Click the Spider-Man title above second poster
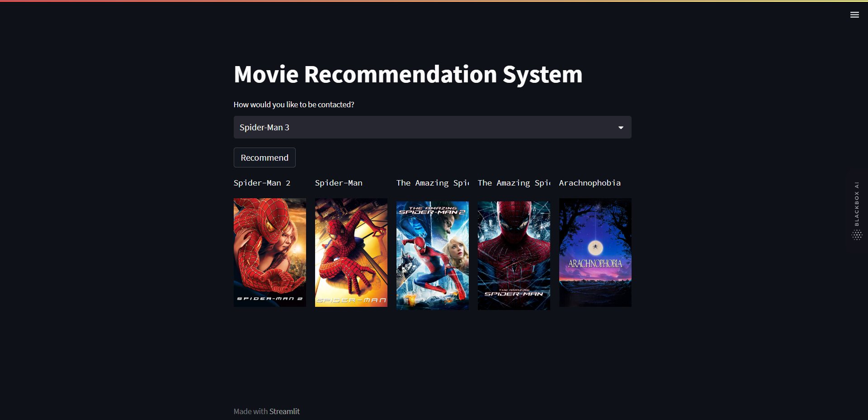 click(339, 183)
